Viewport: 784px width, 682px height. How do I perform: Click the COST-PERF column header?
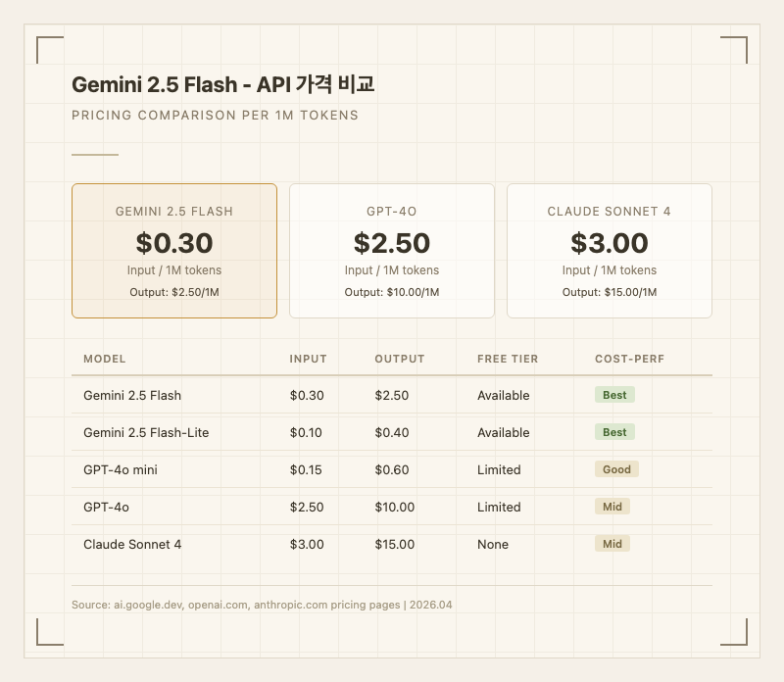click(629, 360)
